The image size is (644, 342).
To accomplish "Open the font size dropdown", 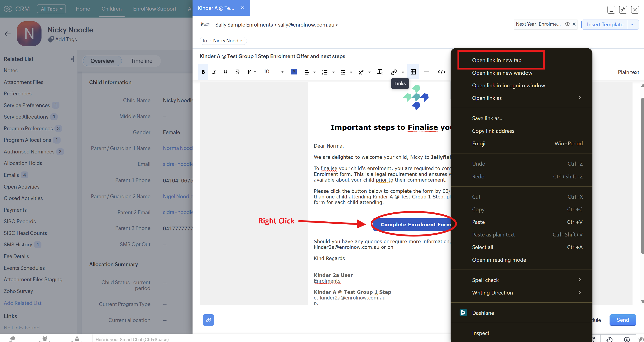I will point(282,72).
